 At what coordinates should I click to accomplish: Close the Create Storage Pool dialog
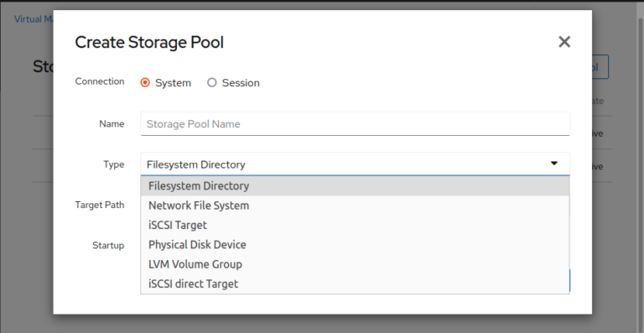click(x=564, y=41)
